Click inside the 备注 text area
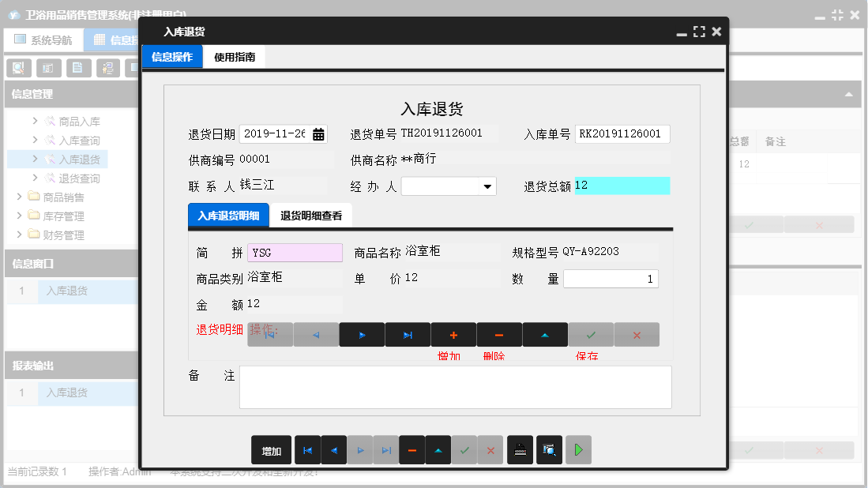 click(455, 387)
